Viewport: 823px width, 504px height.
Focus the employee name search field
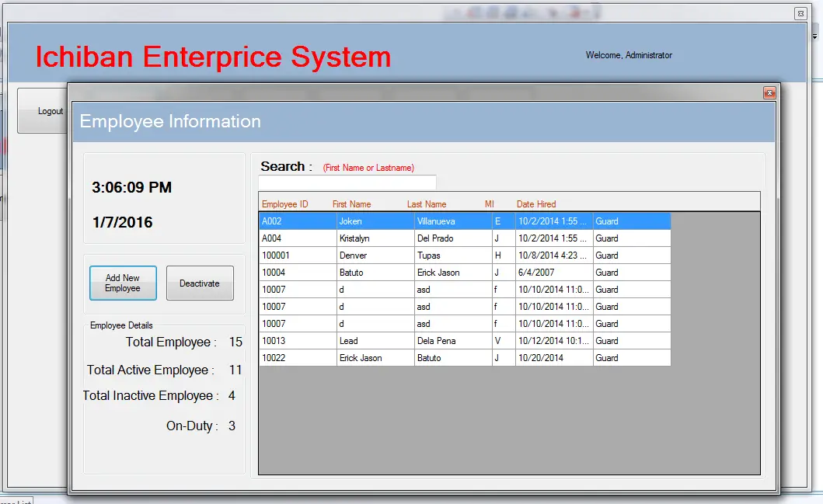tap(347, 182)
